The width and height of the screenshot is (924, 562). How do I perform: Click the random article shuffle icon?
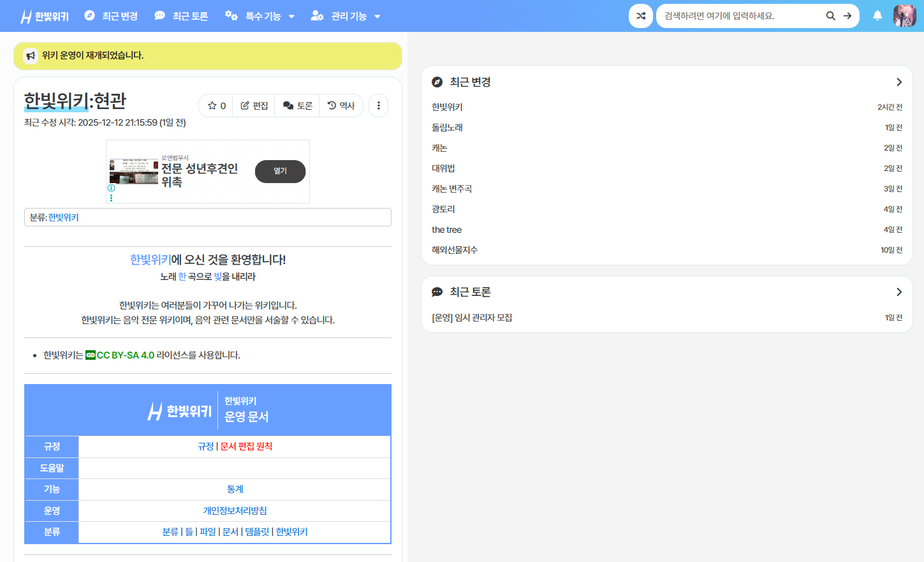pyautogui.click(x=641, y=15)
